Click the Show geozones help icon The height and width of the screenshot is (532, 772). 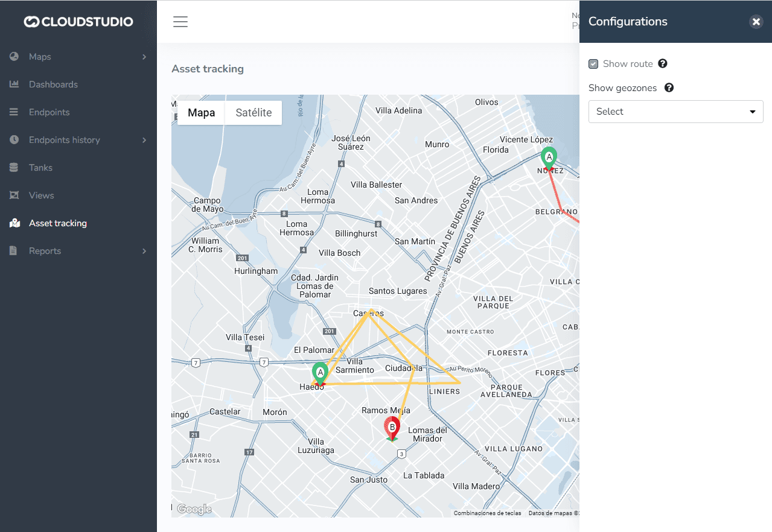tap(669, 87)
